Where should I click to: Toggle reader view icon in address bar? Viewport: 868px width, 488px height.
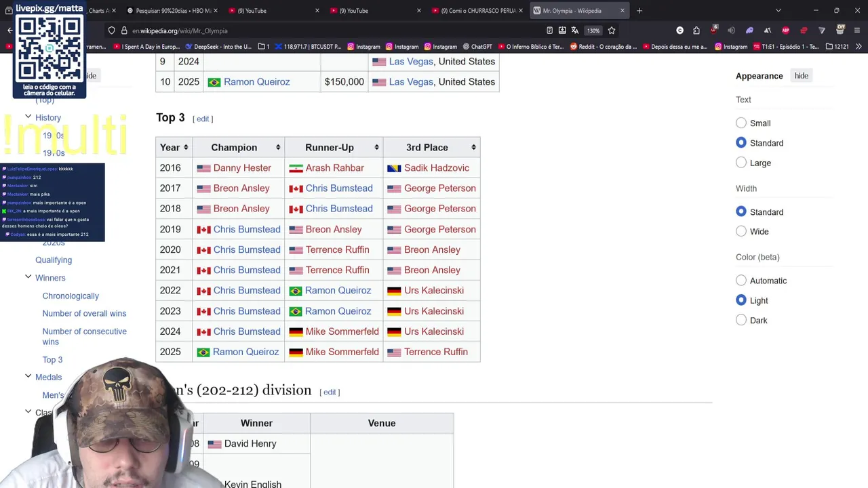(549, 30)
